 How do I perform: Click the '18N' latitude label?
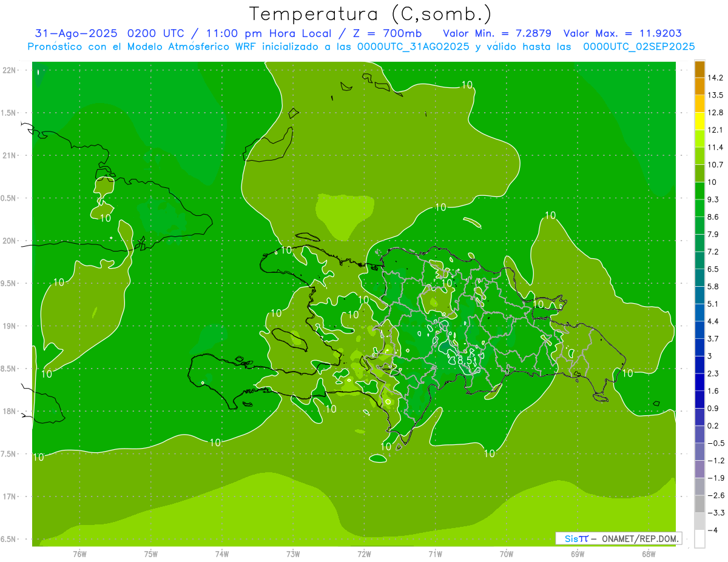pyautogui.click(x=10, y=412)
